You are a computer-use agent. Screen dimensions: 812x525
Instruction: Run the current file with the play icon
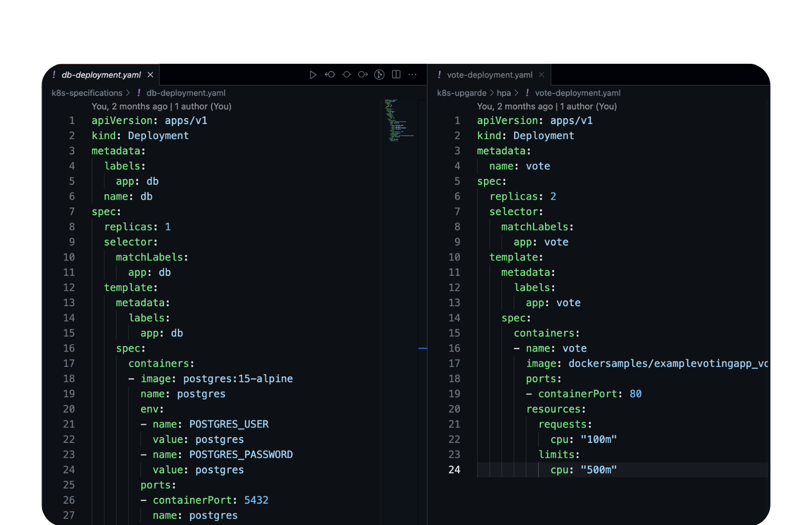tap(313, 74)
